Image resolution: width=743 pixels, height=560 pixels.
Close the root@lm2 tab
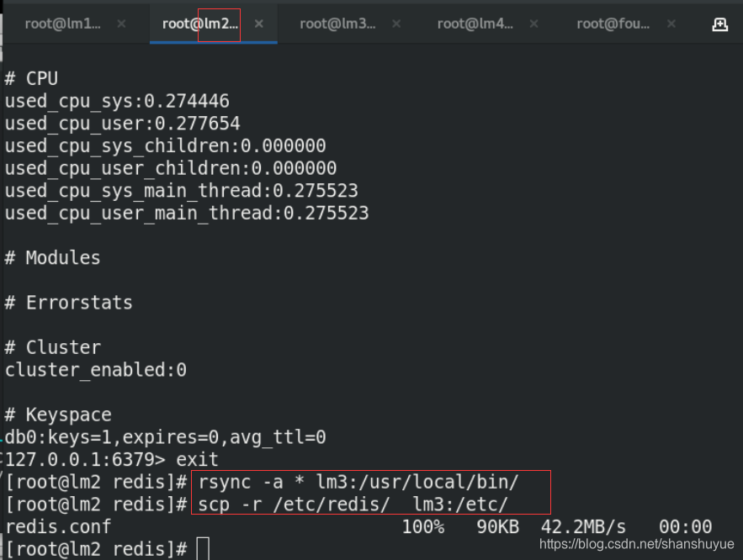pyautogui.click(x=258, y=24)
